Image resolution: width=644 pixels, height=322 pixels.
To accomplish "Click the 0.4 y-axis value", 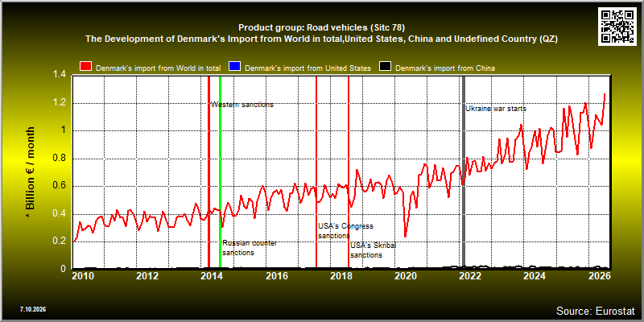I will (60, 213).
